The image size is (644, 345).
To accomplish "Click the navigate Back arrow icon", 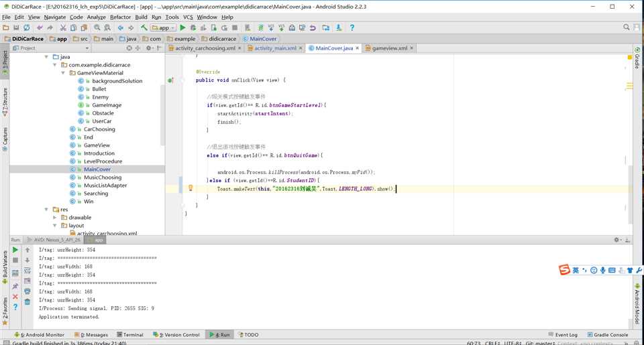I will point(120,28).
